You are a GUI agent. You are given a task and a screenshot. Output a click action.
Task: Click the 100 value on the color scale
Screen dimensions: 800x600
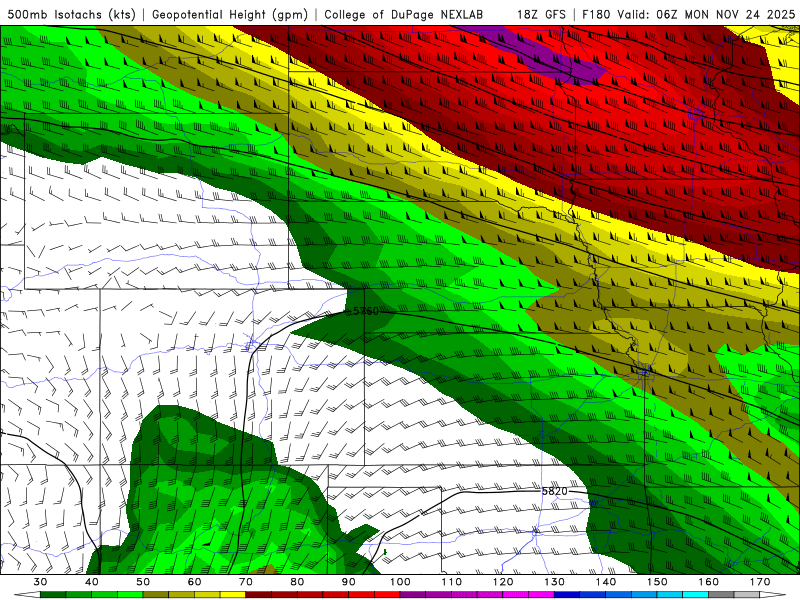tap(401, 582)
